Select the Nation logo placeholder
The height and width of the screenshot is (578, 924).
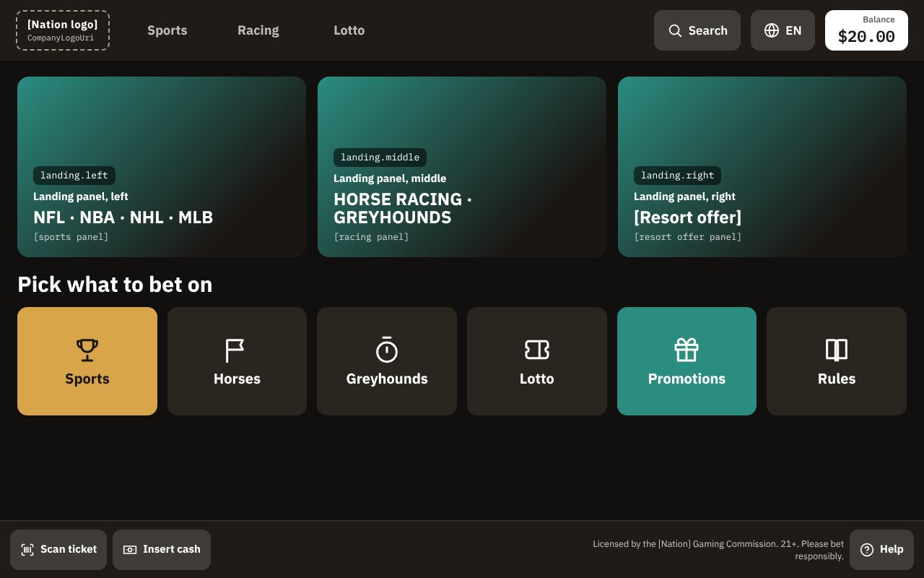[x=63, y=30]
